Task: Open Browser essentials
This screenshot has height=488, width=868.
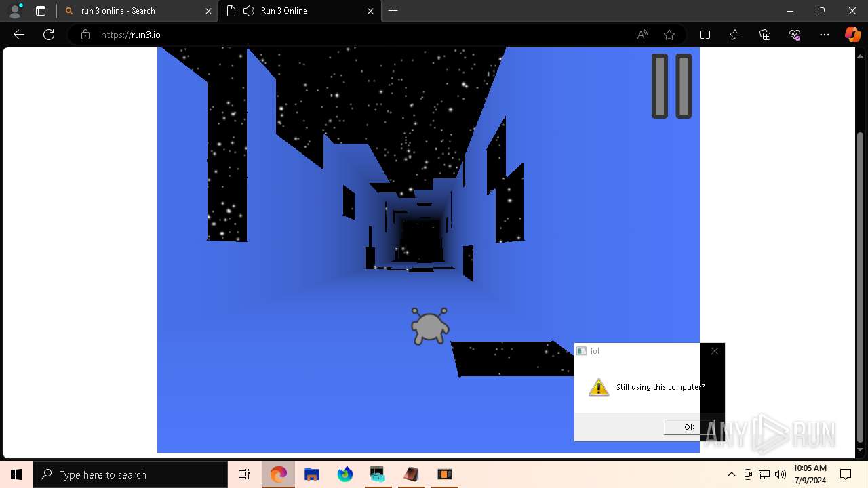Action: click(795, 35)
